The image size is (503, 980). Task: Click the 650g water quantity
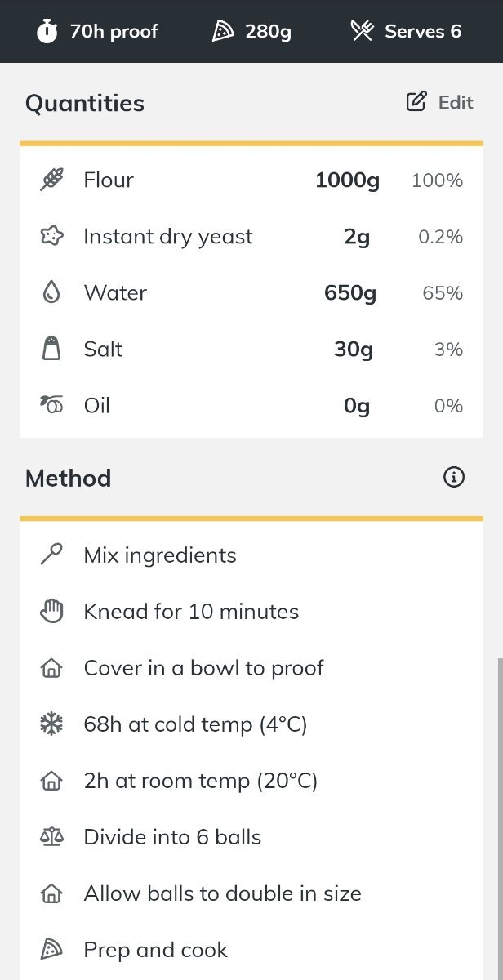350,292
